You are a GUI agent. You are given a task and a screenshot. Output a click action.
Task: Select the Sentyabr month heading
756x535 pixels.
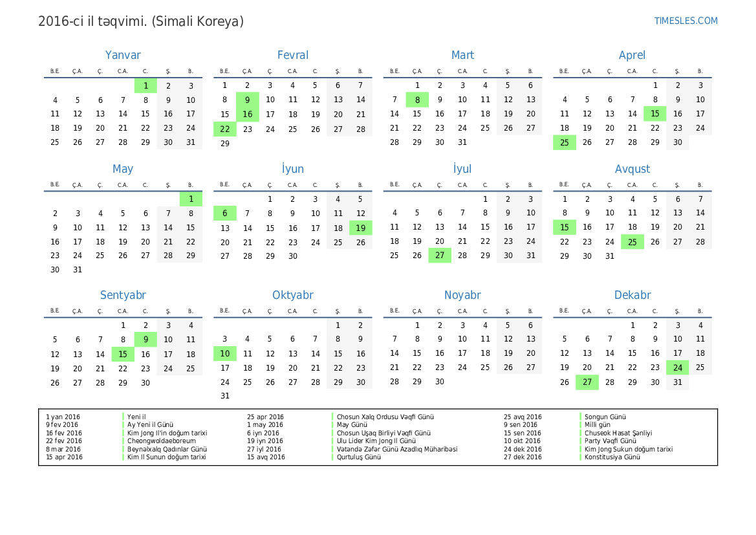(x=123, y=295)
